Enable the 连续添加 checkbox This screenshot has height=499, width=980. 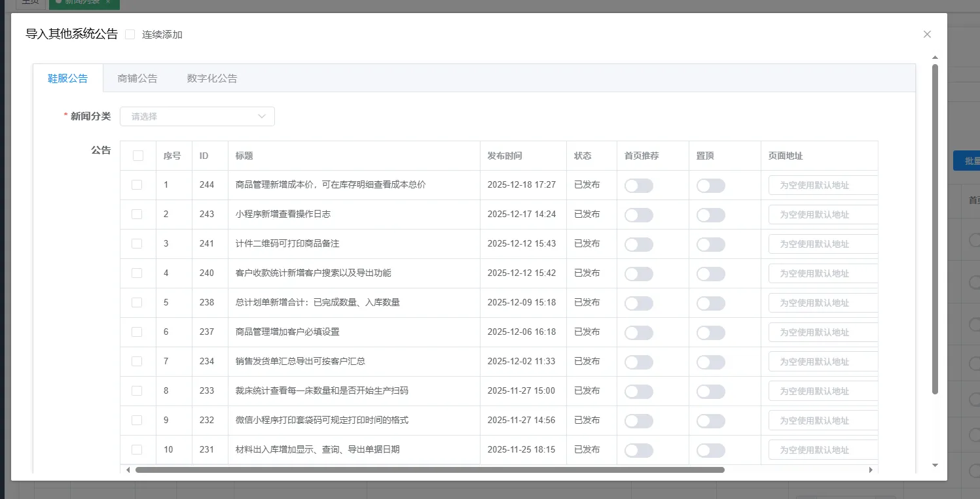pos(130,35)
